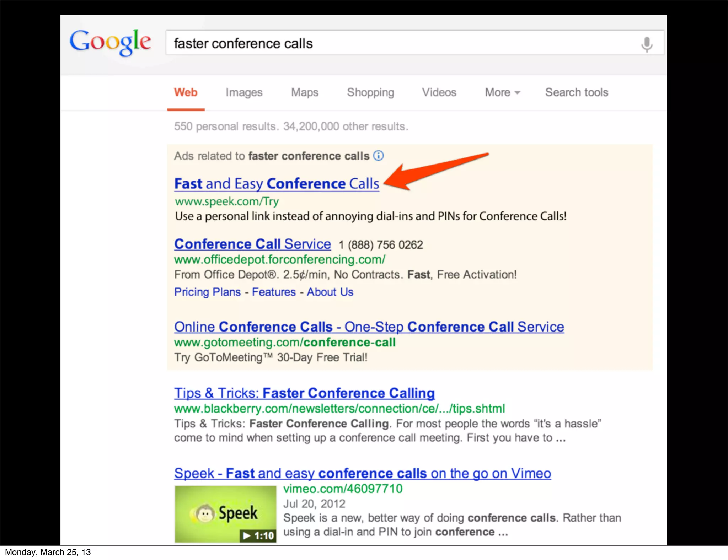Click the About Us sitelink
Viewport: 728px width, 560px height.
tap(330, 292)
